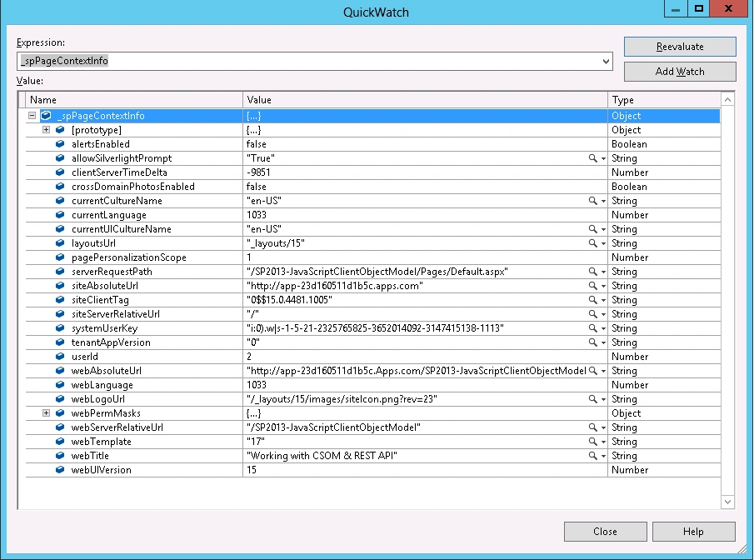Close QuickWatch using the red X
Image resolution: width=754 pixels, height=560 pixels.
[728, 8]
